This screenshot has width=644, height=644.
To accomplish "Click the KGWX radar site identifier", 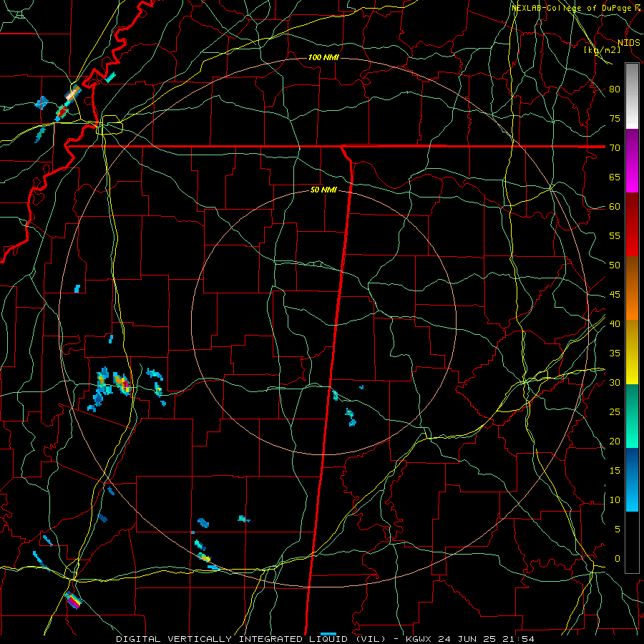I will click(418, 639).
